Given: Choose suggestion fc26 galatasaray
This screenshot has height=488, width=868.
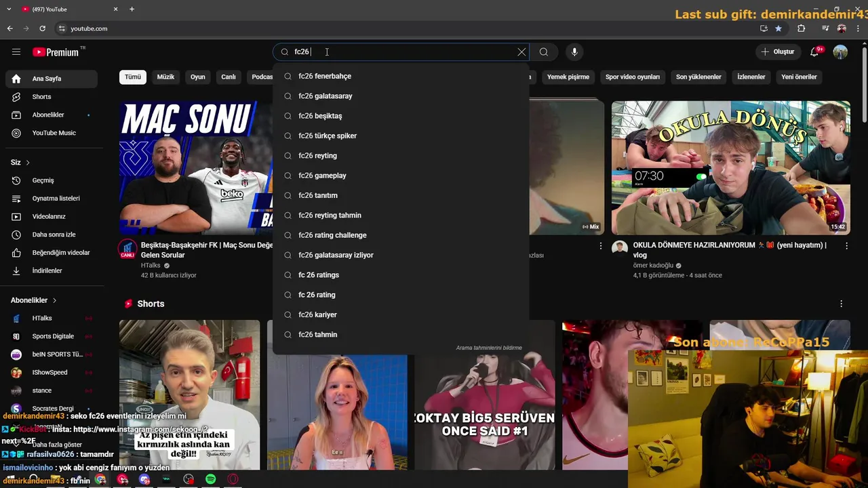Looking at the screenshot, I should tap(401, 96).
